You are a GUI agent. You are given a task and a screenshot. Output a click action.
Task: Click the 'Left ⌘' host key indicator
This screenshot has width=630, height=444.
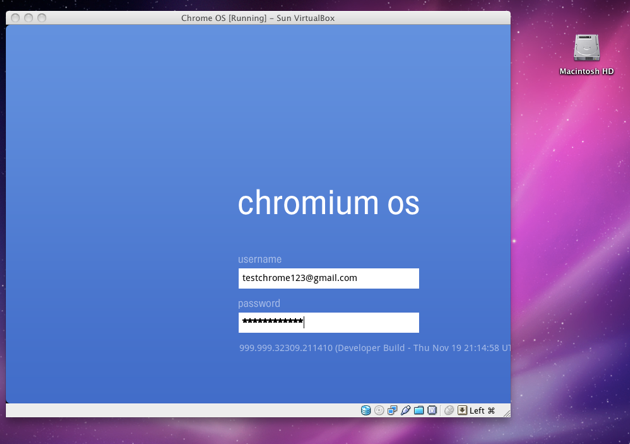pos(482,411)
